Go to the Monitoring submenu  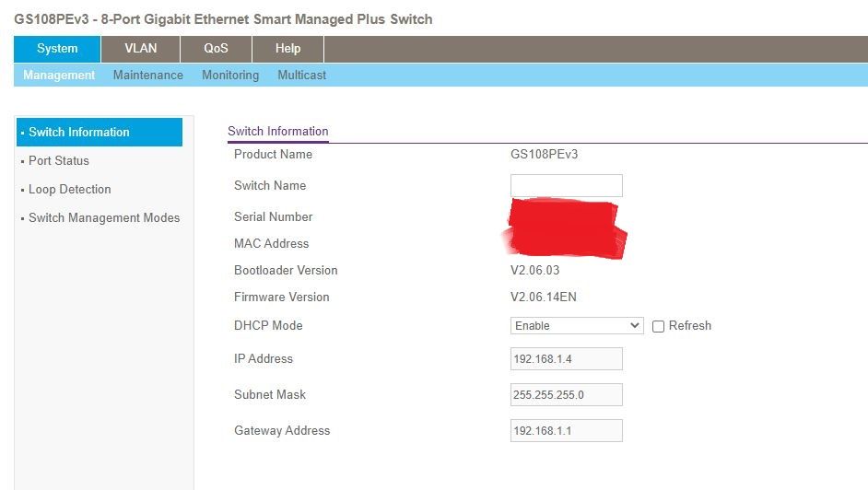tap(230, 76)
